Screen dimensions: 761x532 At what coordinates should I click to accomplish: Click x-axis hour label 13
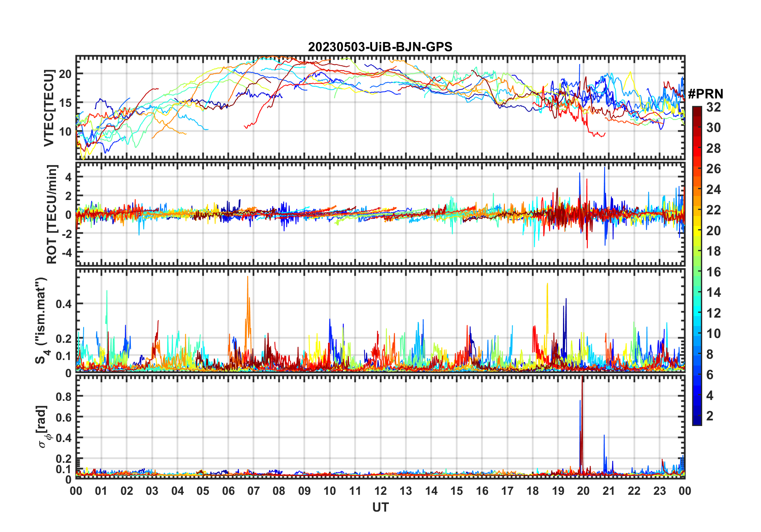coord(406,491)
